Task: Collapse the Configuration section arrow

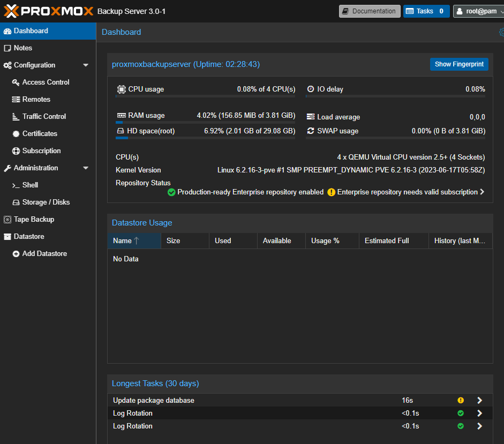Action: [x=86, y=65]
